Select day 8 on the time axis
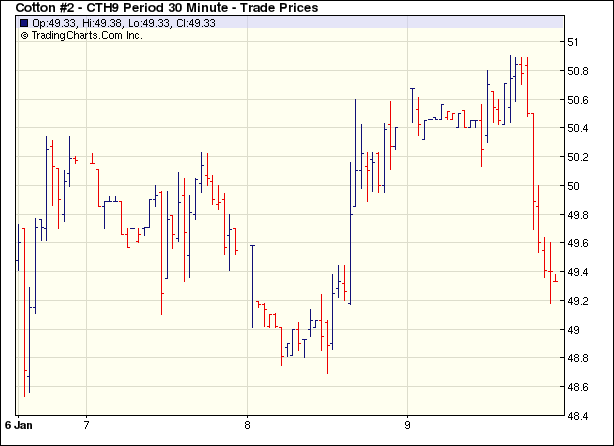 point(247,423)
